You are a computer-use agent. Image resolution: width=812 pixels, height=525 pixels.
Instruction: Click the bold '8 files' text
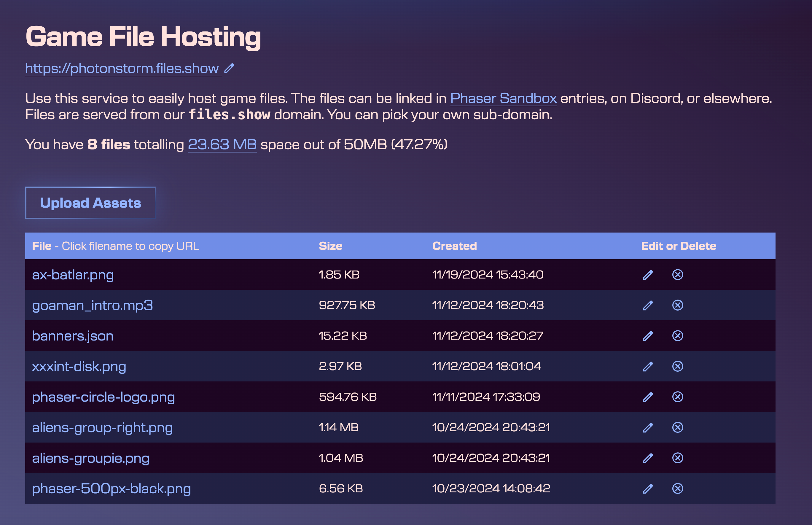(x=109, y=144)
